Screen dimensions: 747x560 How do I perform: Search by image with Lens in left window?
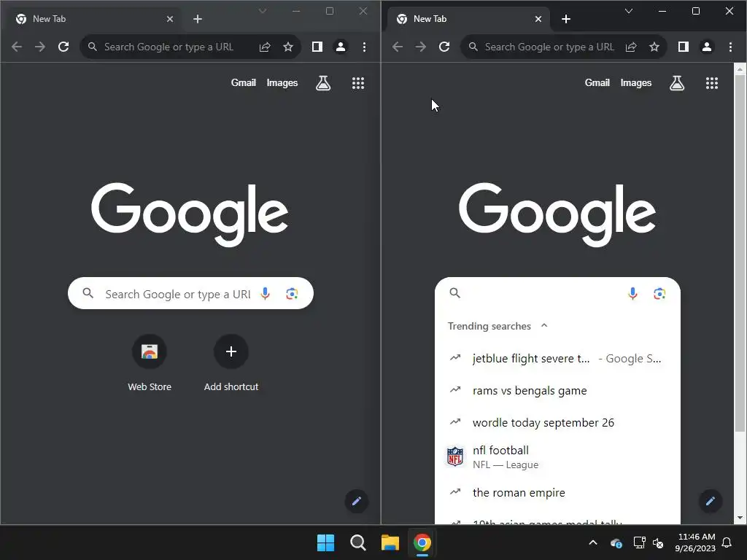[x=292, y=294]
